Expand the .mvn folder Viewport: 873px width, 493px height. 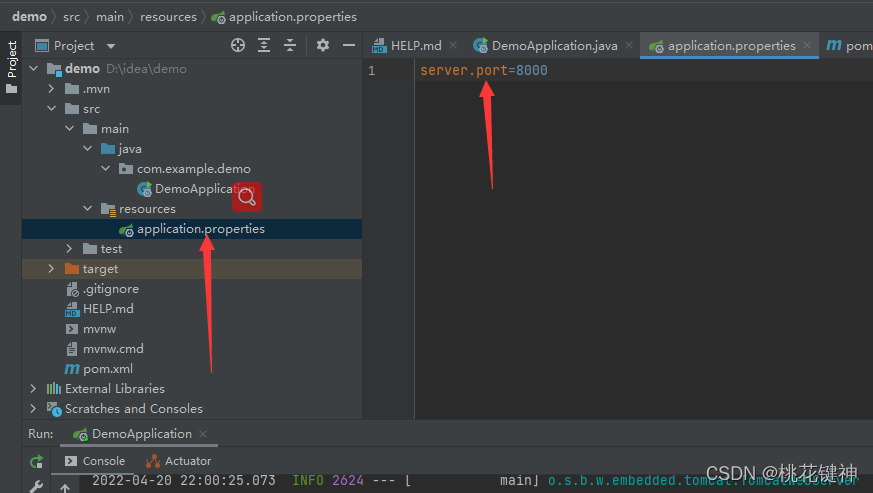[51, 89]
